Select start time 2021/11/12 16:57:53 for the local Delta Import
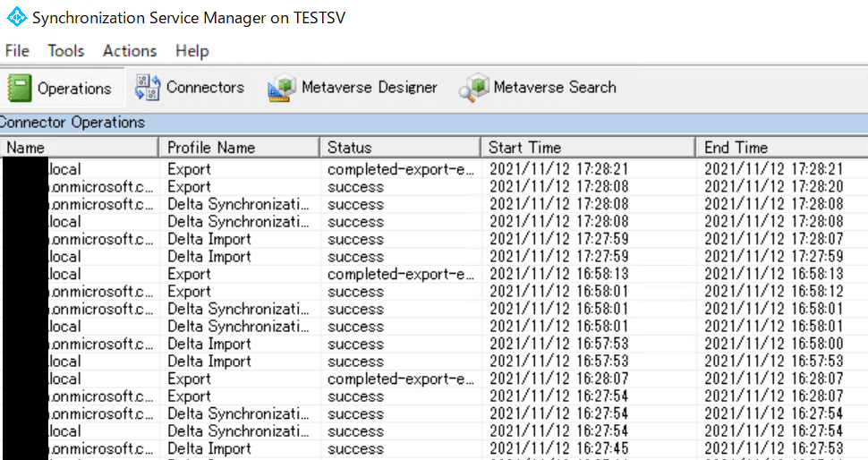 [559, 362]
